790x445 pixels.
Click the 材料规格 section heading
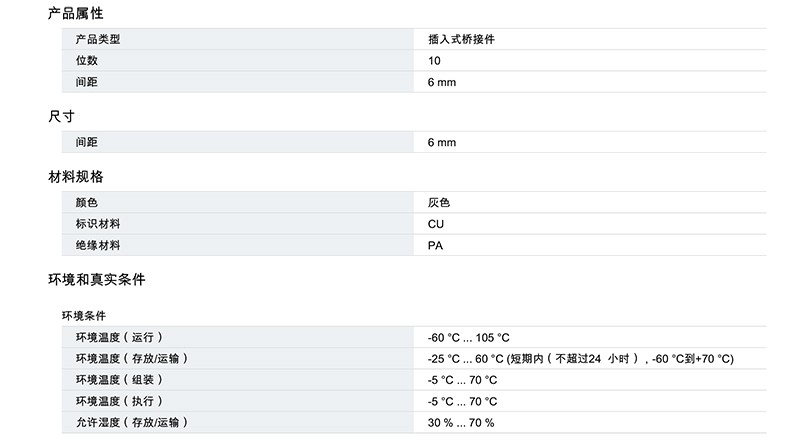[x=75, y=176]
